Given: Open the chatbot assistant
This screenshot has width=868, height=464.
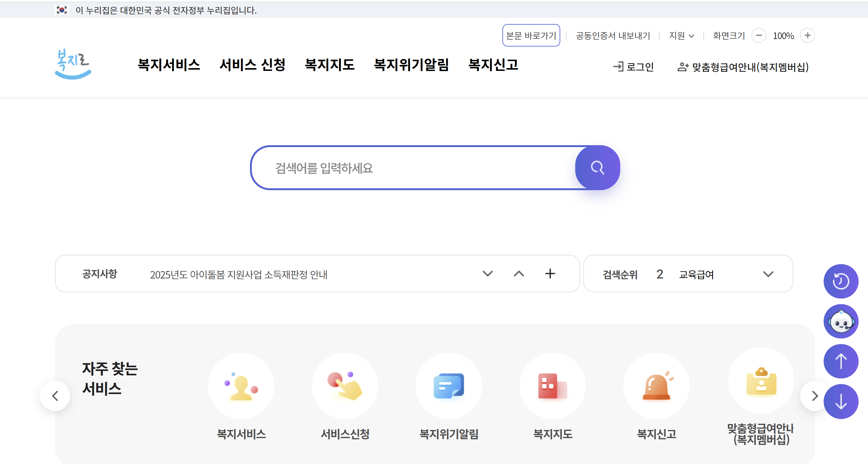Looking at the screenshot, I should pyautogui.click(x=841, y=321).
